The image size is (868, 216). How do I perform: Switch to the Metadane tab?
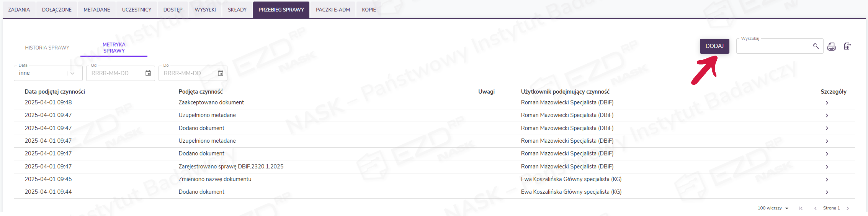[97, 10]
